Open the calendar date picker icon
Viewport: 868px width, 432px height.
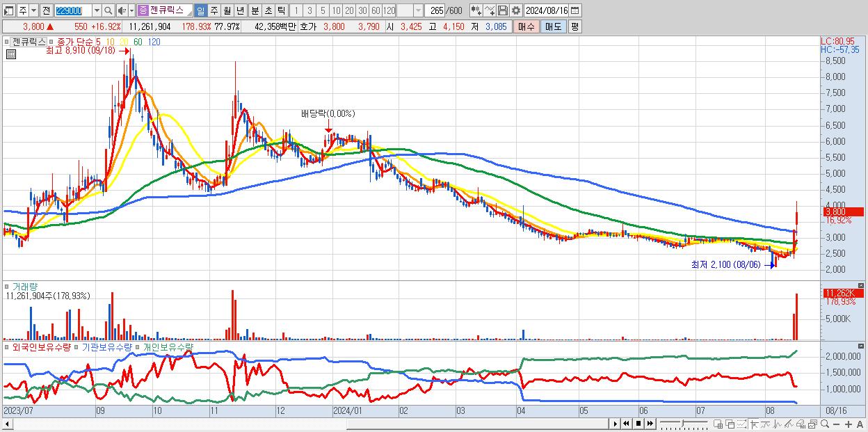coord(577,11)
